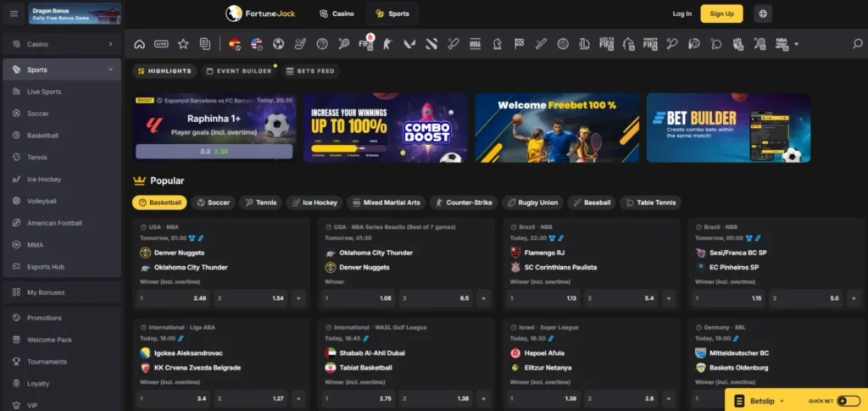
Task: Open the Highlights tab
Action: pyautogui.click(x=165, y=71)
